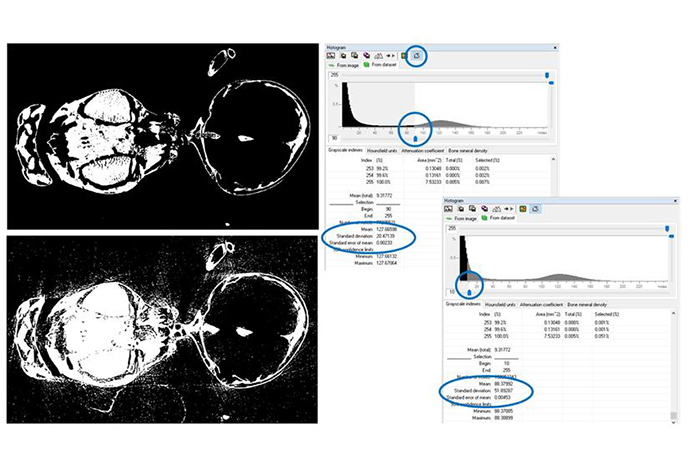Click the lower threshold slider handle at 10
This screenshot has width=700, height=466.
tap(470, 291)
